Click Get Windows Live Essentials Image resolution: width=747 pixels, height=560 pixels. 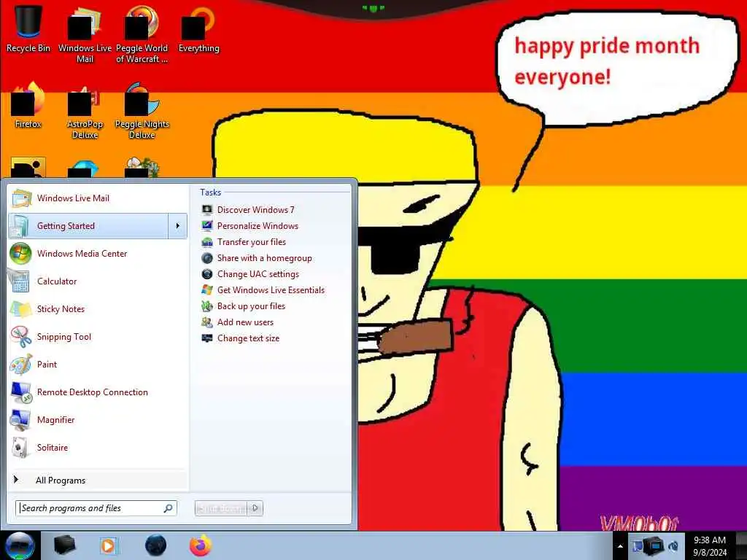[x=263, y=290]
